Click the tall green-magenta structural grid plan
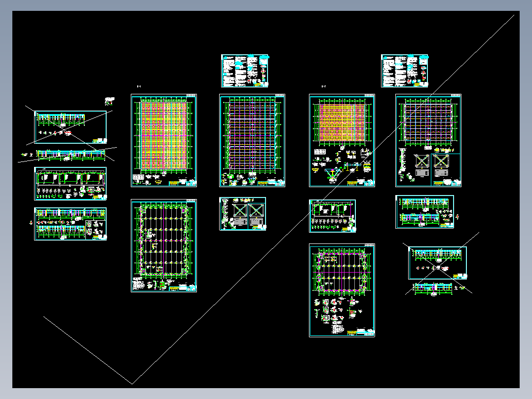The width and height of the screenshot is (532, 399). tap(252, 140)
